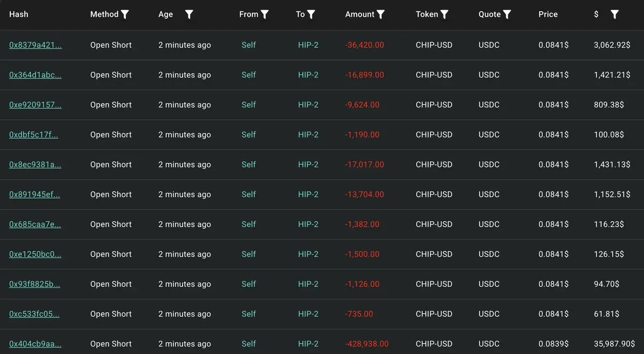Open transaction hash 0x404cb9aa...
644x354 pixels.
(35, 344)
